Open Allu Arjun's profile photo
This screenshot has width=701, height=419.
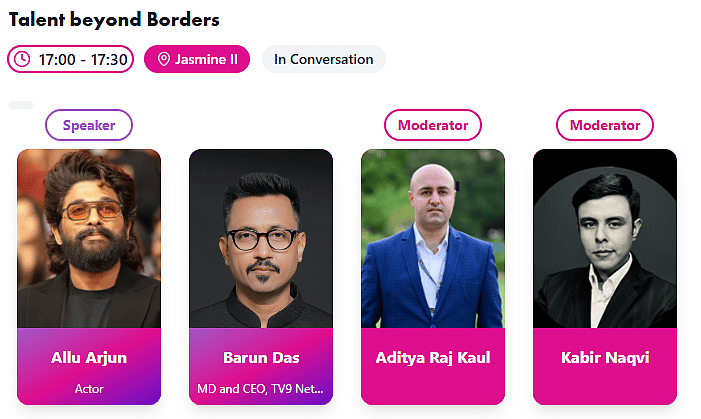click(x=89, y=238)
